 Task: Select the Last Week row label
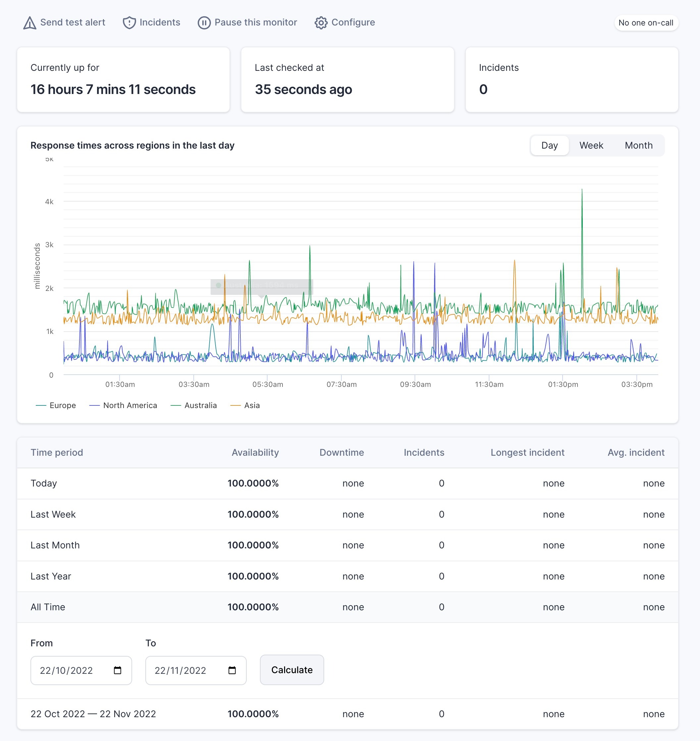pos(53,514)
